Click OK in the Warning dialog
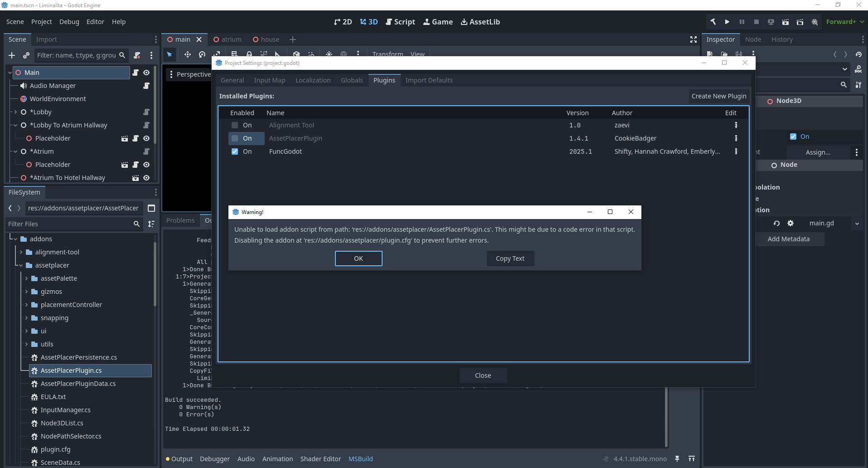The width and height of the screenshot is (868, 468). click(x=359, y=258)
